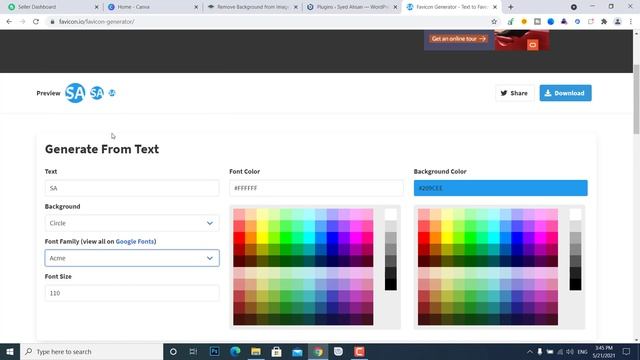This screenshot has height=360, width=640.
Task: Share the favicon on Twitter
Action: pos(514,93)
